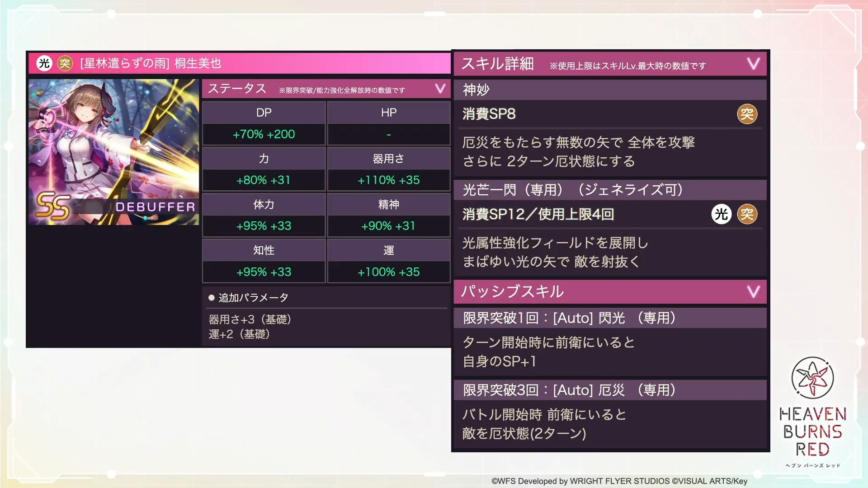Click the pierce icon on 光芒一閃 skill row
868x488 pixels.
pos(747,214)
